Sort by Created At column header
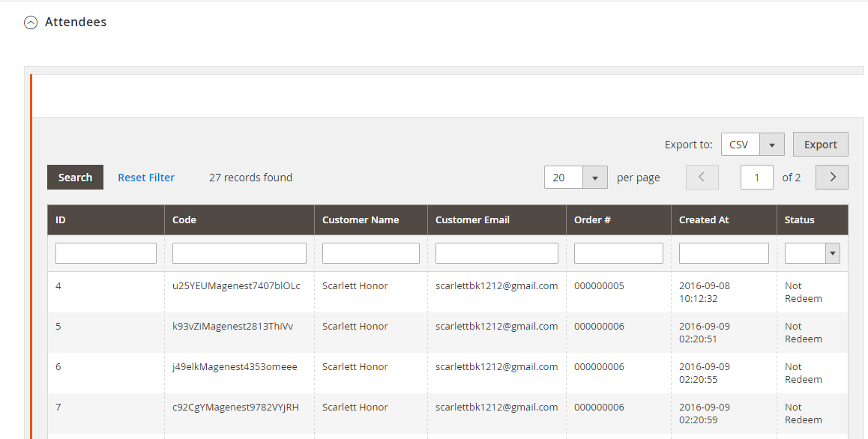Image resolution: width=868 pixels, height=439 pixels. click(723, 219)
